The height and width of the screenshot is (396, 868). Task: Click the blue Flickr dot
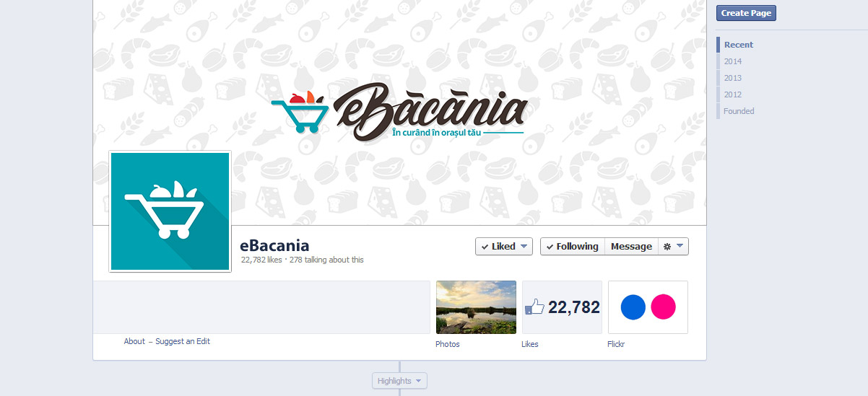633,307
